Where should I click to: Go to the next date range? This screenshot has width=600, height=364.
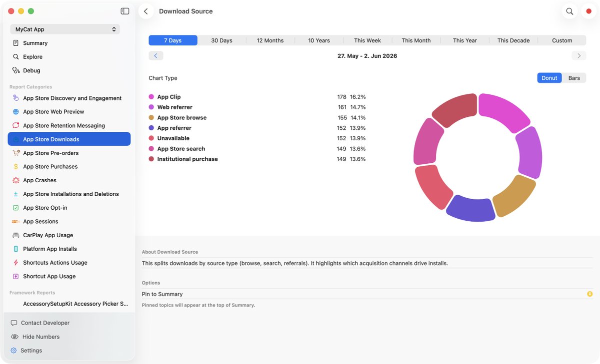click(x=578, y=56)
